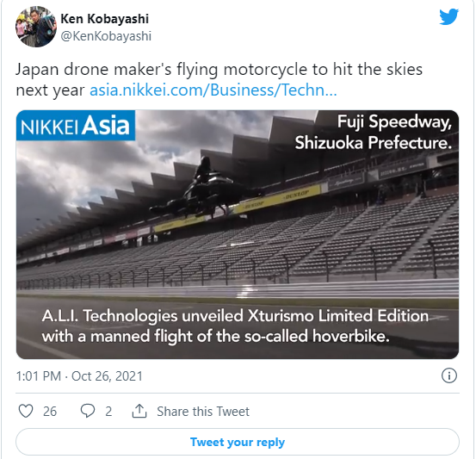The image size is (476, 459).
Task: Click the reply count 2
Action: coord(108,412)
